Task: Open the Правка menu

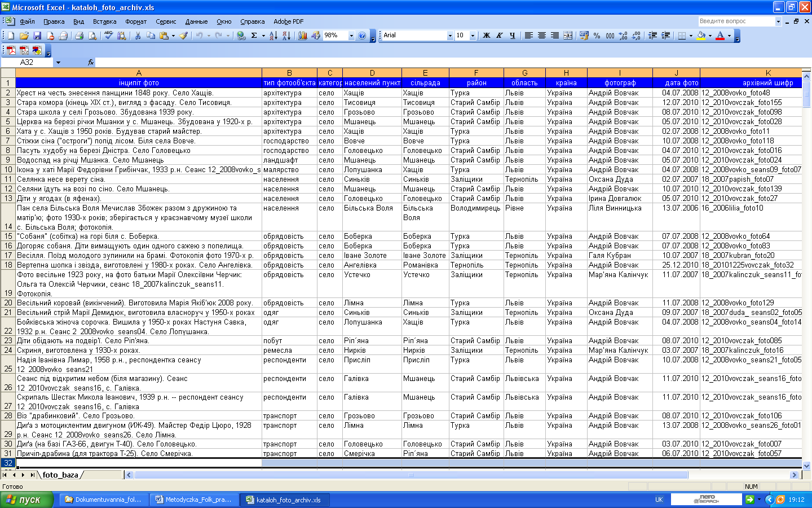Action: click(x=54, y=21)
